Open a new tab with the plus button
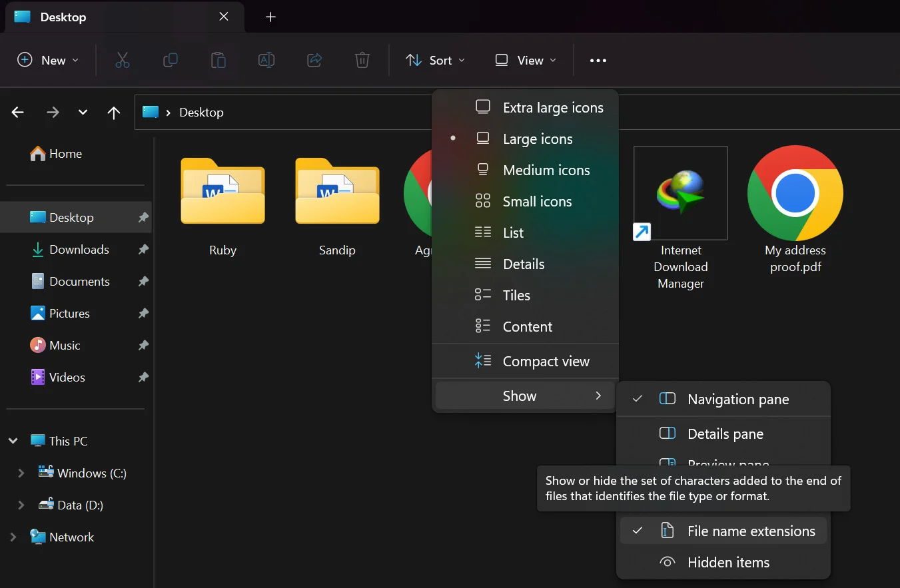The height and width of the screenshot is (588, 900). click(270, 17)
